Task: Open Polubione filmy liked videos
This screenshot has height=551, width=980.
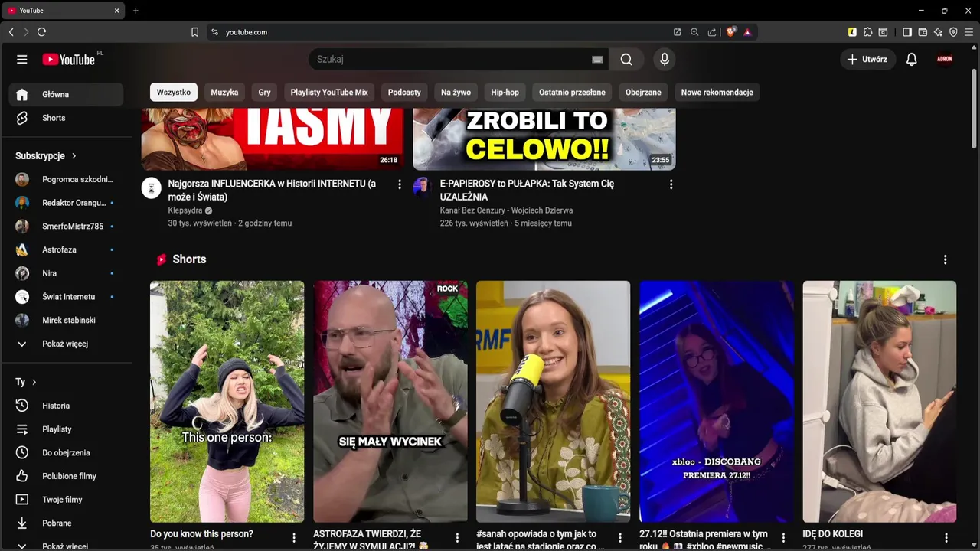Action: pos(66,476)
